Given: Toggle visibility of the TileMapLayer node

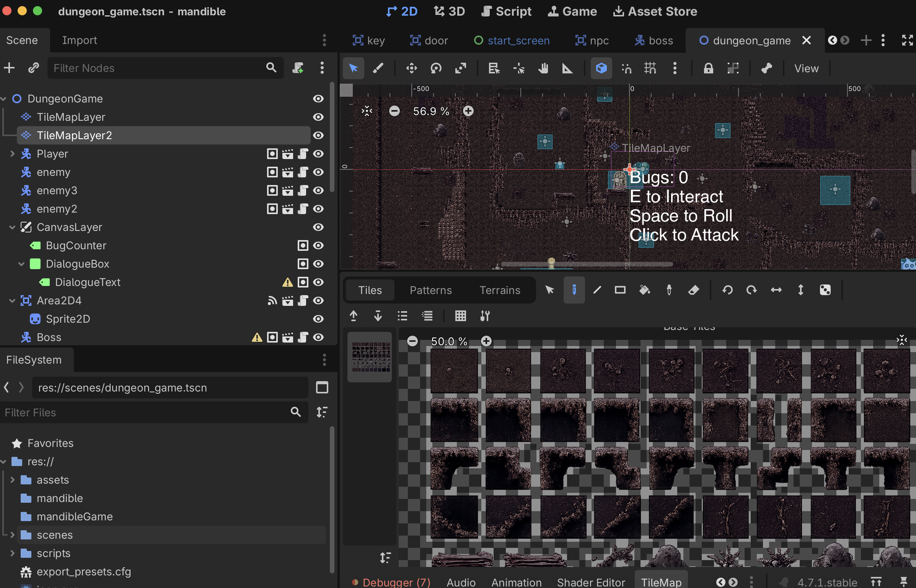Looking at the screenshot, I should point(318,117).
